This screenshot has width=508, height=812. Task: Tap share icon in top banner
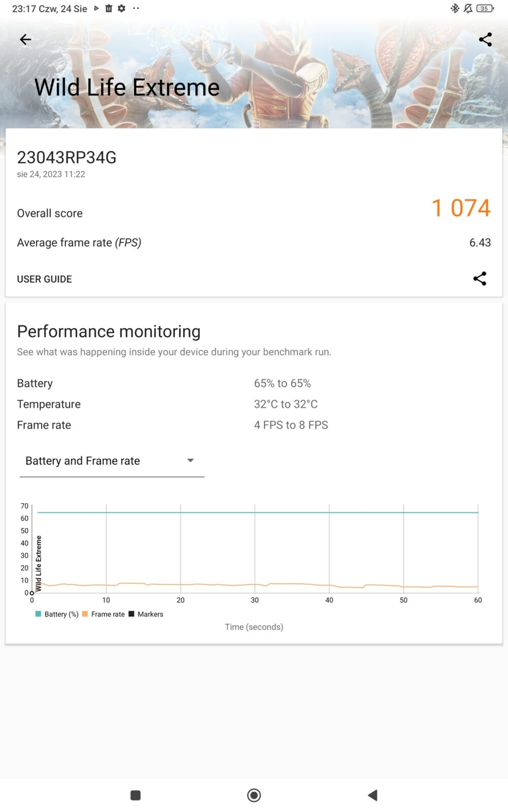[485, 40]
